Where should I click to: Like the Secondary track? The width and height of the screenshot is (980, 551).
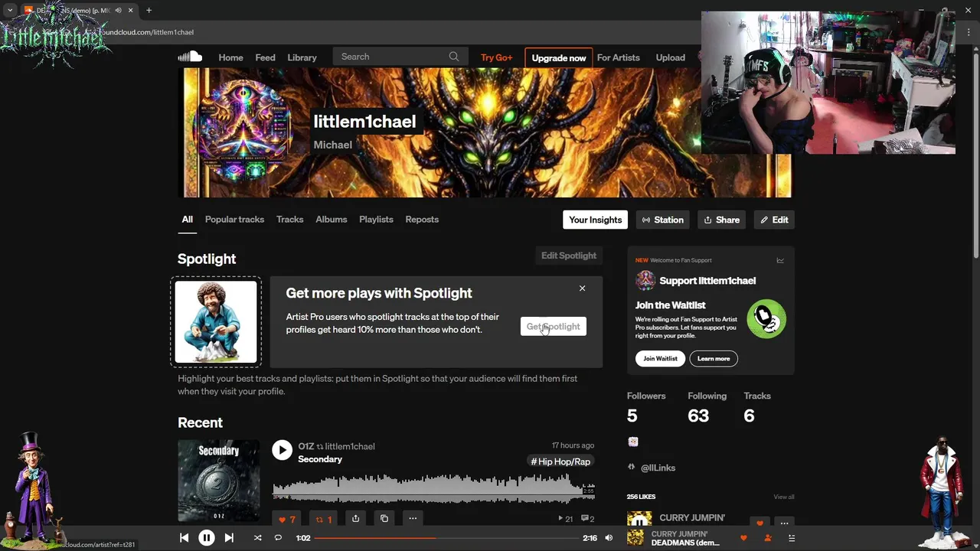coord(287,519)
